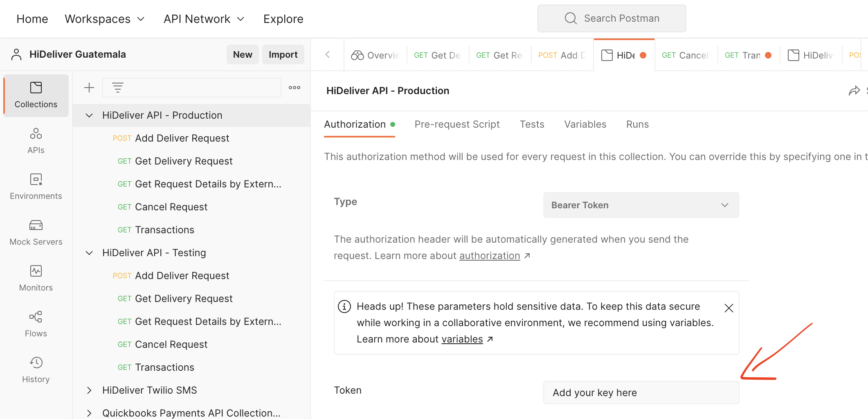Open the authorization learn more link
The image size is (868, 419).
click(x=490, y=256)
